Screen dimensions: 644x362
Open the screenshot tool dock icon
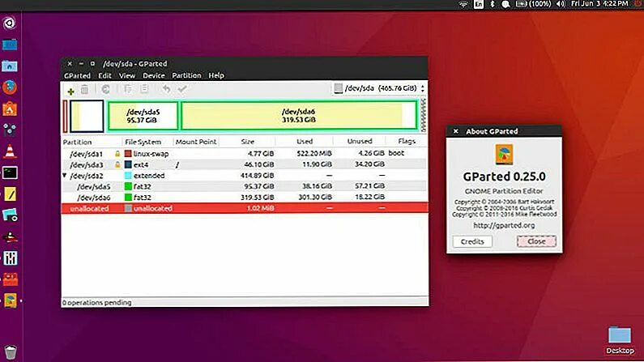tap(10, 215)
